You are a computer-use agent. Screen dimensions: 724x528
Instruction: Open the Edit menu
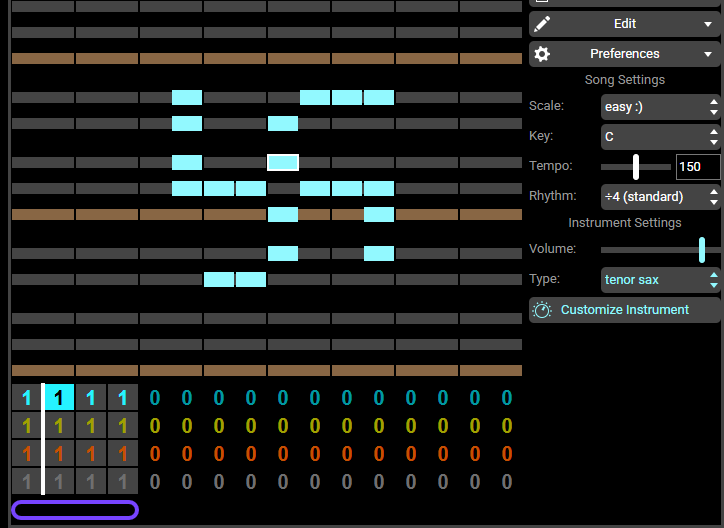point(625,24)
